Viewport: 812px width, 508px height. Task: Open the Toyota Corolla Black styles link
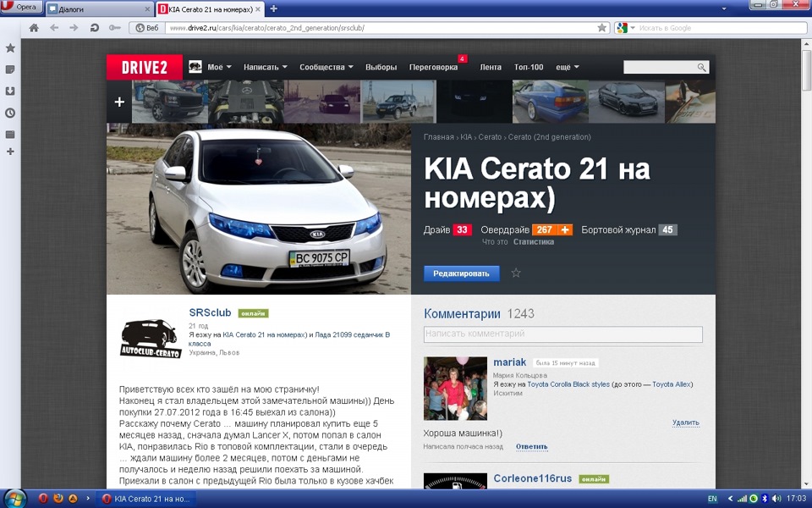point(568,384)
